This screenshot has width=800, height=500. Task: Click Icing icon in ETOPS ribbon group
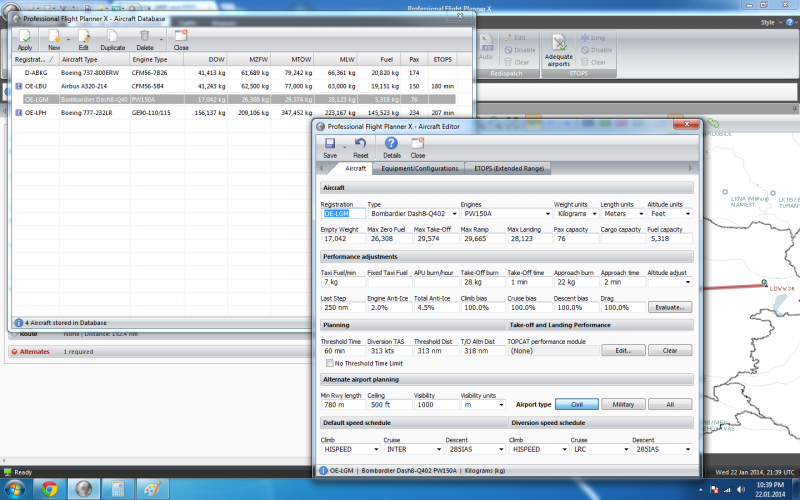pyautogui.click(x=585, y=38)
